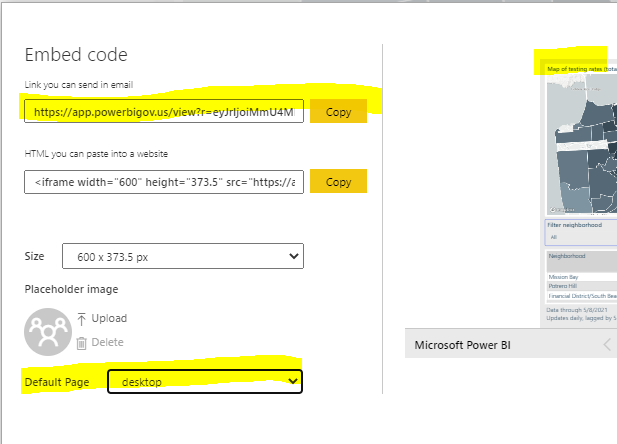Select the iframe HTML code field
Viewport: 617px width, 444px height.
(164, 182)
